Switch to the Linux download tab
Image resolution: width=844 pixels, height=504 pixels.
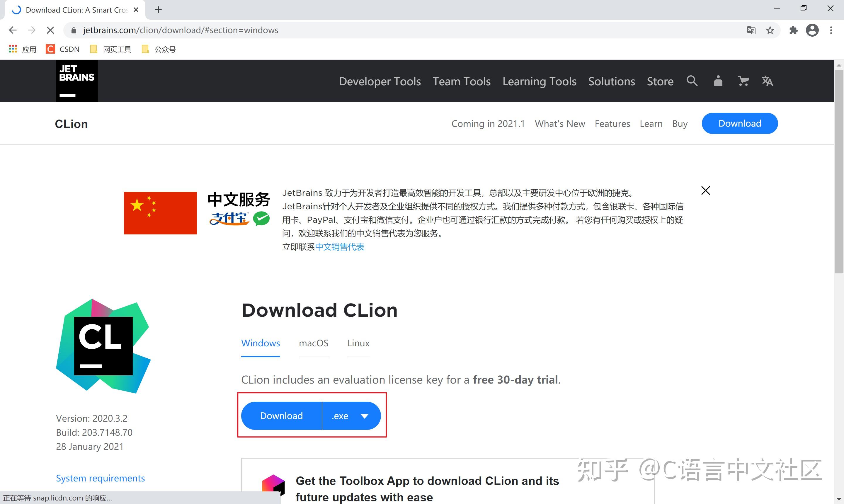point(358,343)
